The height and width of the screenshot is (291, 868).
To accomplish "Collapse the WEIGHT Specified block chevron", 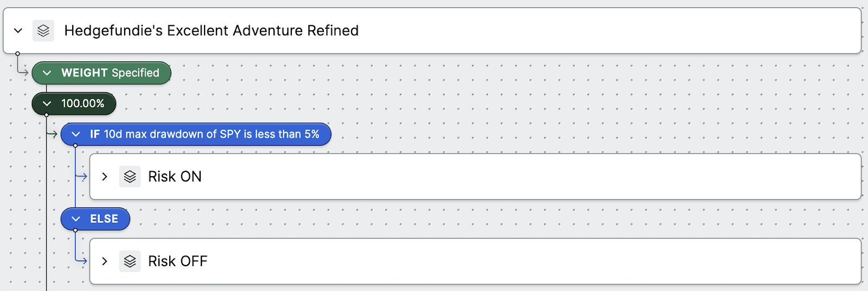I will tap(47, 73).
